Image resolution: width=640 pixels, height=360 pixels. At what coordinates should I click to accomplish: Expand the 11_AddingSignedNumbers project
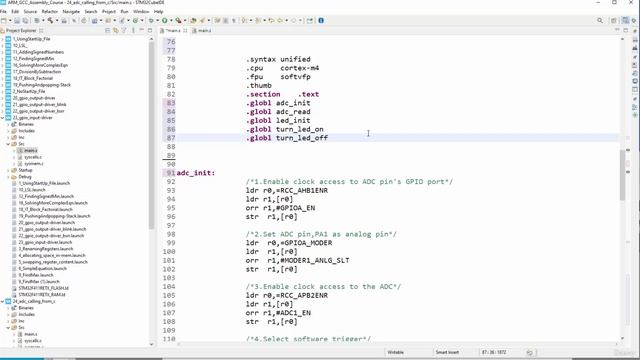[x=2, y=52]
